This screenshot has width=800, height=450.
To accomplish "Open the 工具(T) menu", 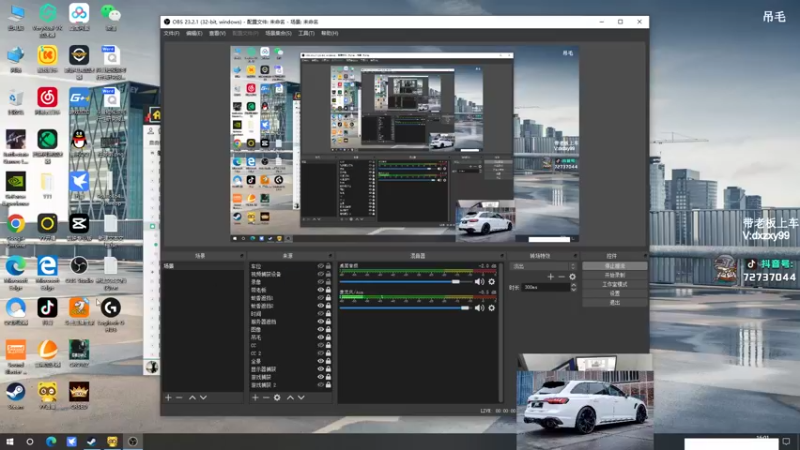I will (306, 33).
